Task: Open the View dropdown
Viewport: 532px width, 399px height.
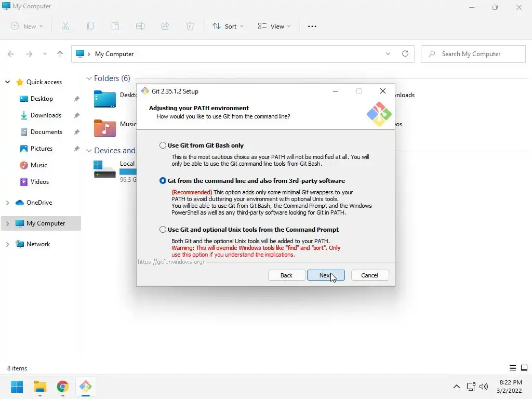Action: (x=274, y=26)
